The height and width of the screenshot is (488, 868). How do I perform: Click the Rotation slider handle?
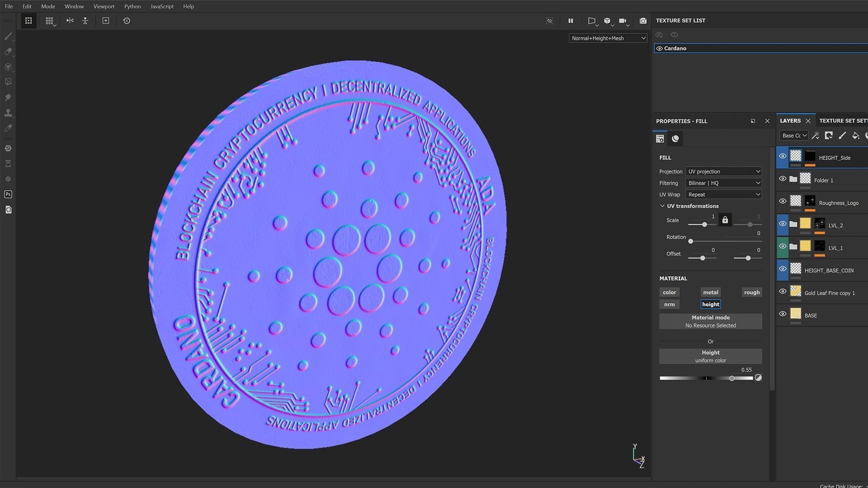coord(691,241)
